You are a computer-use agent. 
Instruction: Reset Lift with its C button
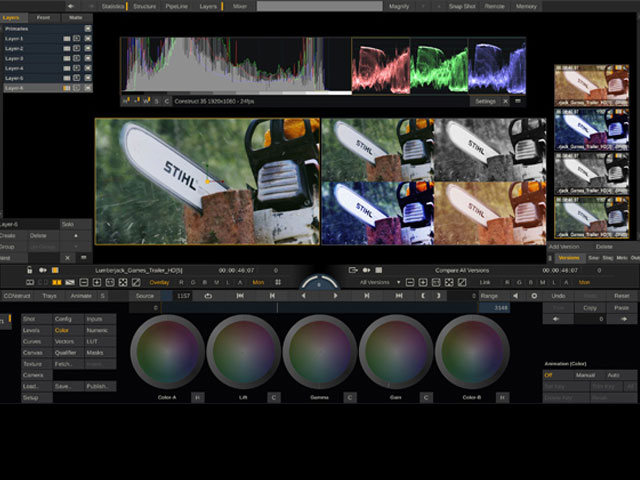(x=273, y=397)
